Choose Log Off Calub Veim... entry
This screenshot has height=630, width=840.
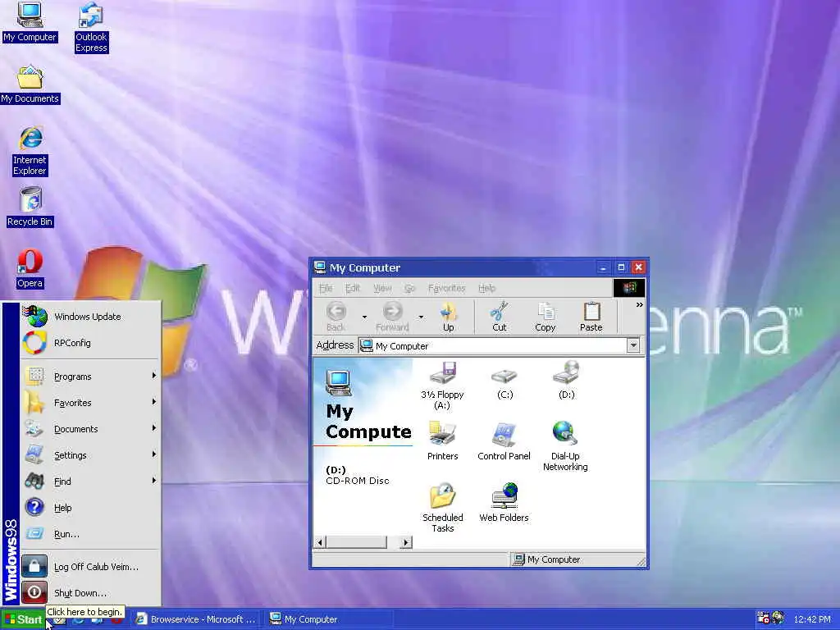click(90, 567)
